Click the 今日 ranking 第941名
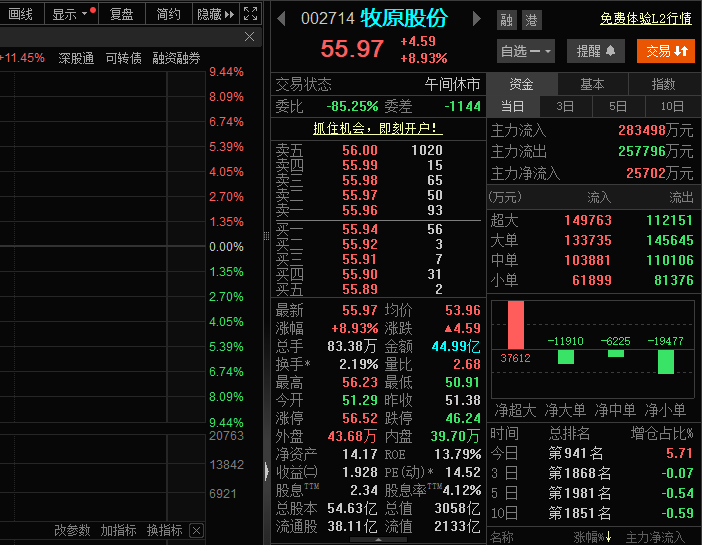The height and width of the screenshot is (545, 702). click(x=576, y=453)
